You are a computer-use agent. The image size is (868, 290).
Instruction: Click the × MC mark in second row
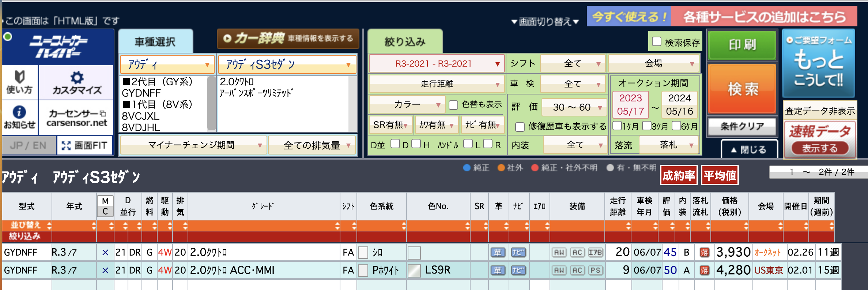(105, 270)
